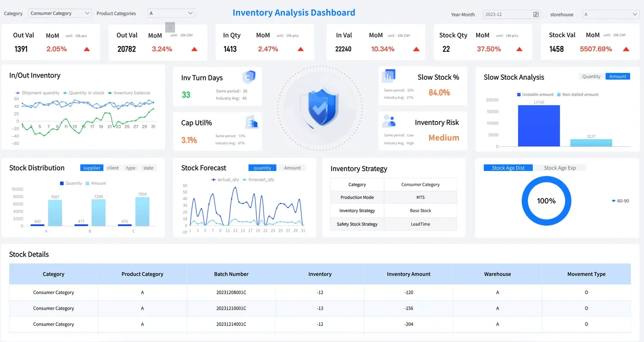644x342 pixels.
Task: Click the Batch Number column header
Action: (x=231, y=274)
